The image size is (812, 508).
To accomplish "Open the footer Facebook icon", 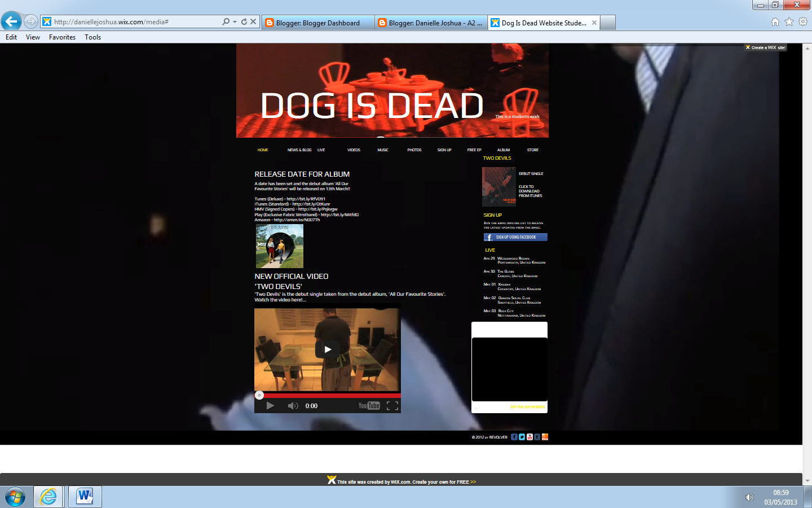I will coord(514,437).
